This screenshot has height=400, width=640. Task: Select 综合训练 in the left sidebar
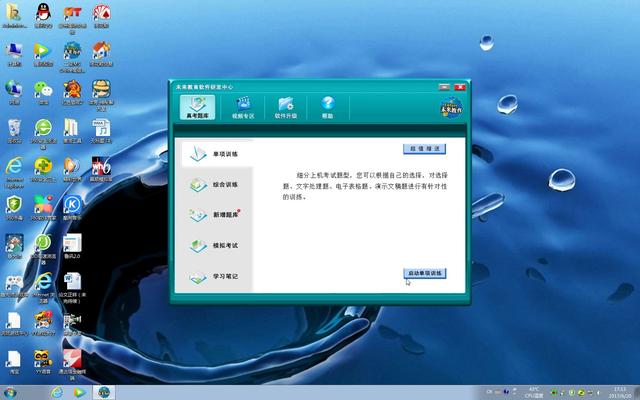point(214,184)
